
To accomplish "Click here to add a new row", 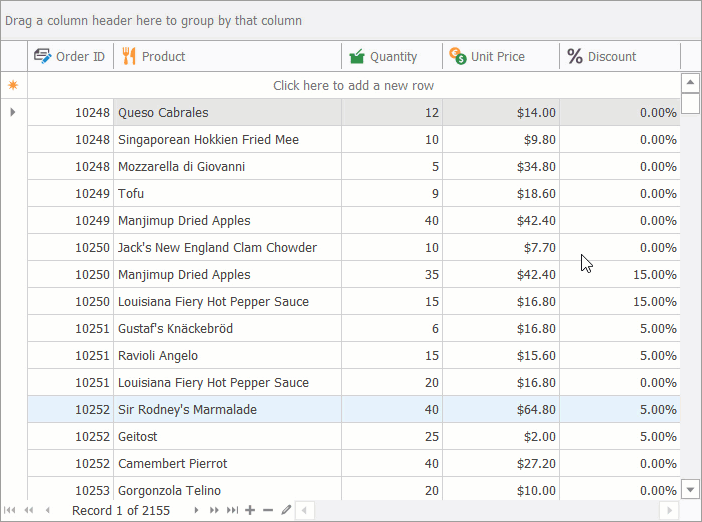I will point(353,86).
